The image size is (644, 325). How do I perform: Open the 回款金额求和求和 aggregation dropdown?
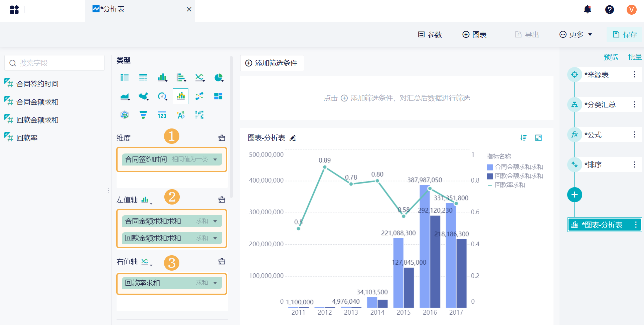tap(215, 238)
